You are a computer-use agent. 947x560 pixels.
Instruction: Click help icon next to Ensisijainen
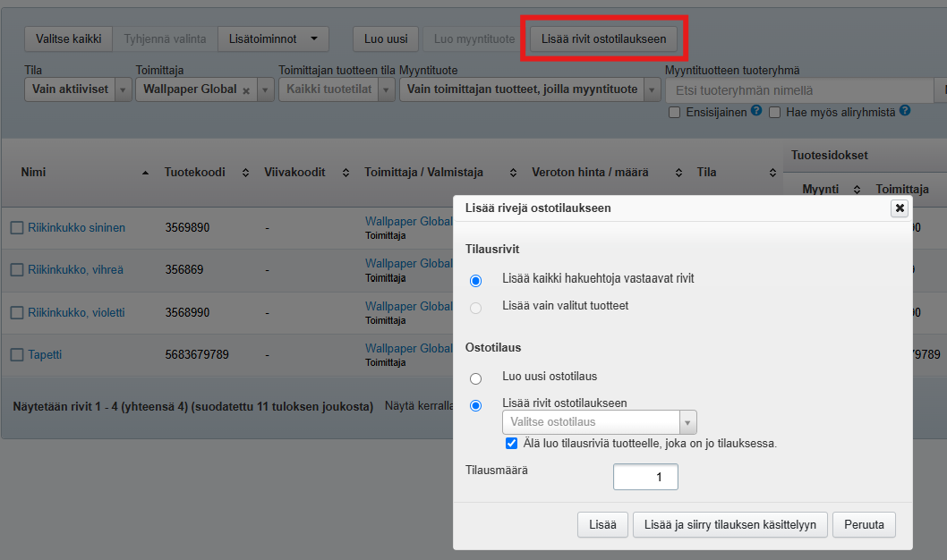tap(756, 112)
